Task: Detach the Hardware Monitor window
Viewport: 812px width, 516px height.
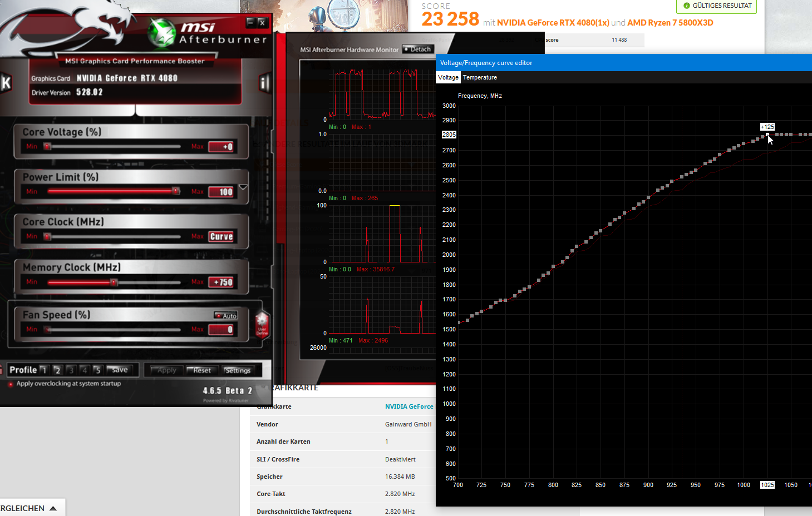Action: pos(417,49)
